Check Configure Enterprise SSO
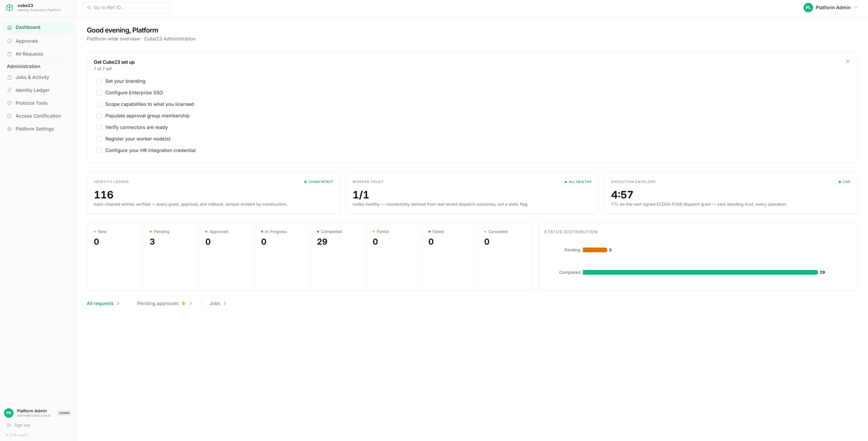Viewport: 868px width, 441px height. click(99, 93)
